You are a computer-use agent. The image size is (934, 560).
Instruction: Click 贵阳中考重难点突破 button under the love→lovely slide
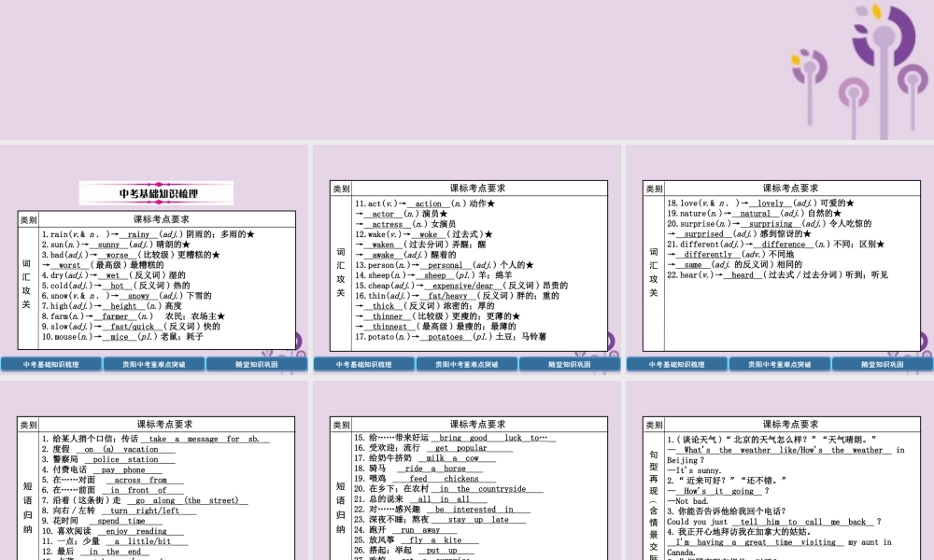click(779, 364)
